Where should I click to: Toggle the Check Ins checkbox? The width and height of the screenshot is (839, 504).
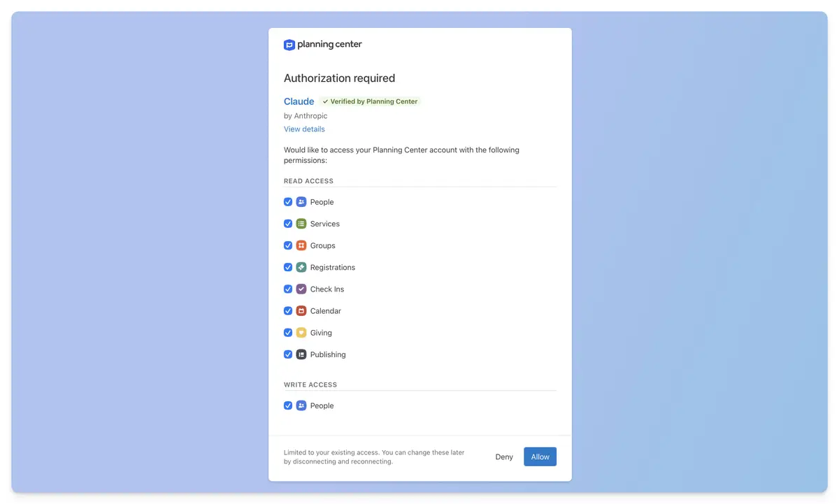click(x=288, y=289)
